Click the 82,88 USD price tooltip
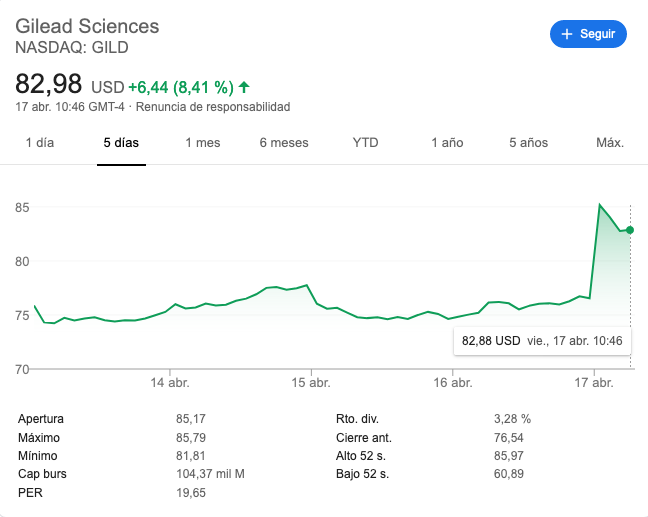The height and width of the screenshot is (517, 648). coord(542,341)
